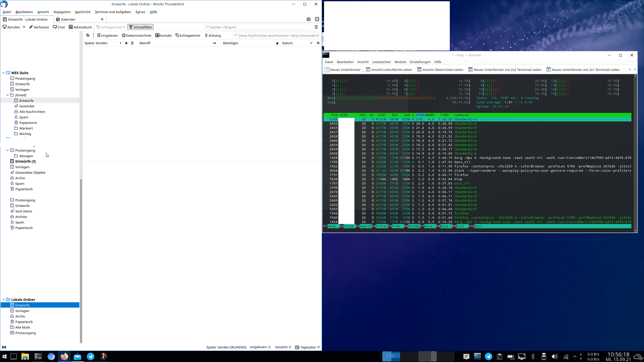Switch to the Kalender tab
The image size is (644, 362).
pos(68,19)
